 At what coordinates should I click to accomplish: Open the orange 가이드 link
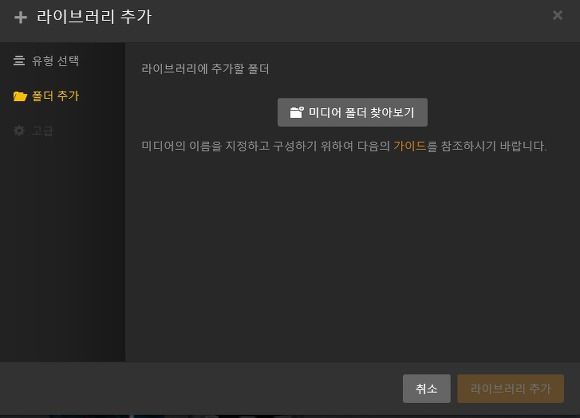click(x=409, y=146)
